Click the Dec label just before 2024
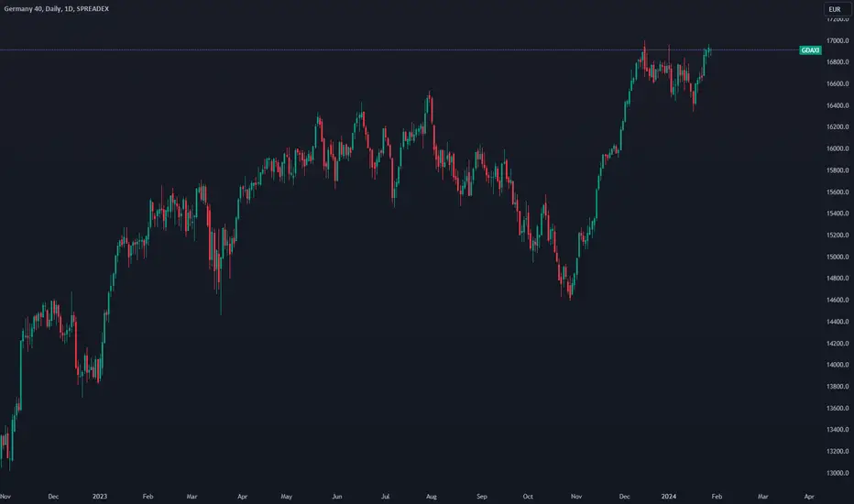Viewport: 854px width, 504px height. click(x=624, y=497)
